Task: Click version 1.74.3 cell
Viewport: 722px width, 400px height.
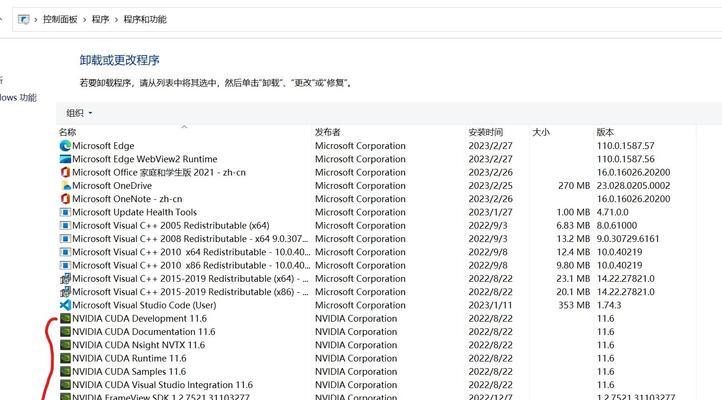Action: (x=609, y=305)
